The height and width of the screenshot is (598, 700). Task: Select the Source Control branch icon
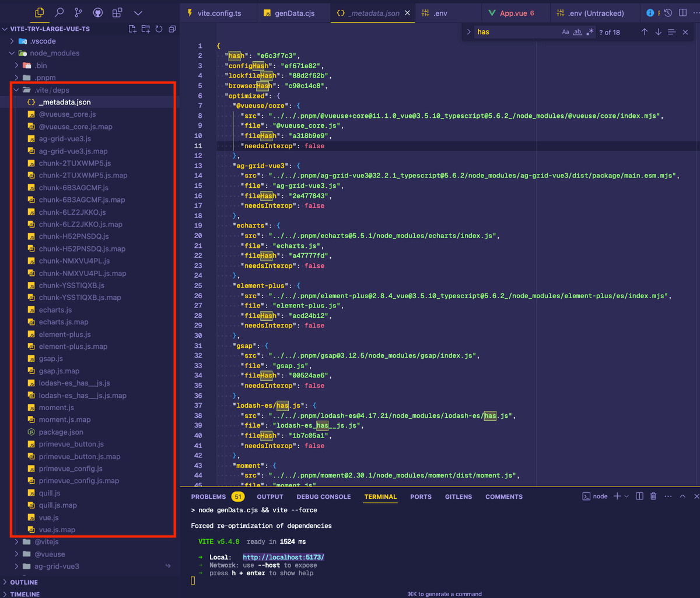coord(78,12)
